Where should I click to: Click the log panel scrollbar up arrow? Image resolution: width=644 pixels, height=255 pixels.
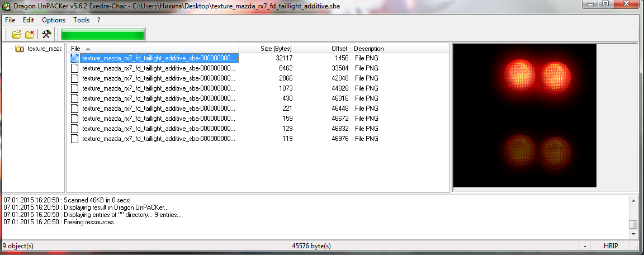click(633, 200)
